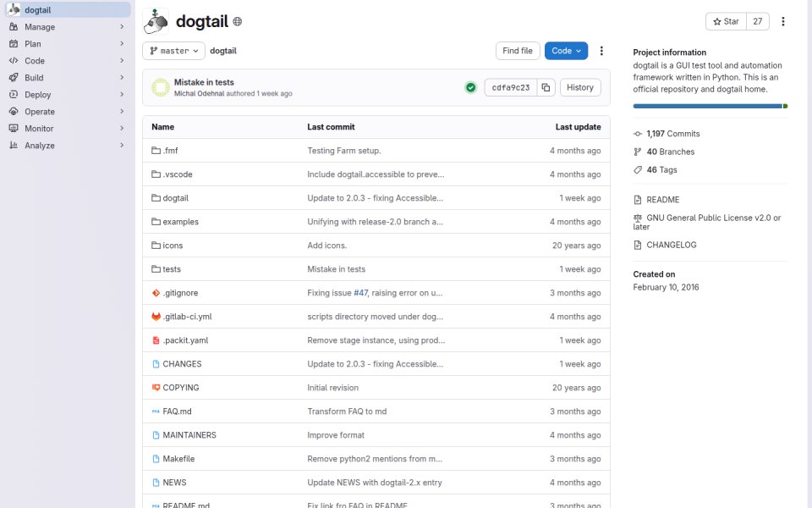
Task: Open the CHANGELOG link in project information
Action: pos(671,246)
